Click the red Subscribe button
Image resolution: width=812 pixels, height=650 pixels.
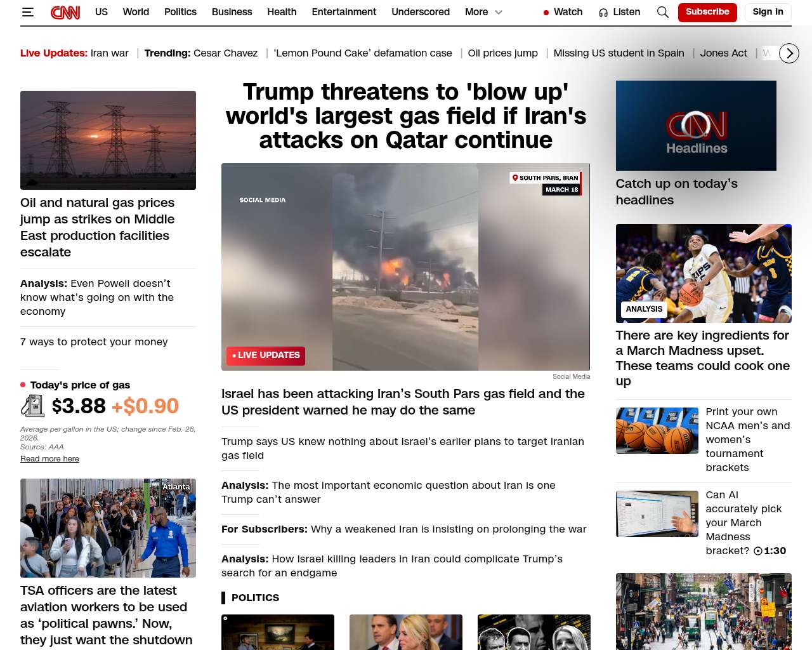pos(707,12)
